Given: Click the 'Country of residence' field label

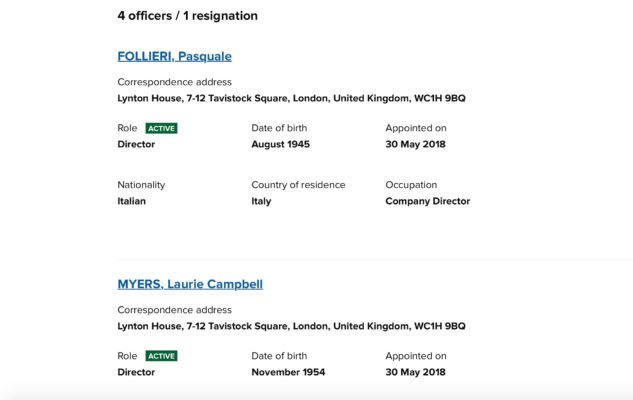Looking at the screenshot, I should 298,185.
